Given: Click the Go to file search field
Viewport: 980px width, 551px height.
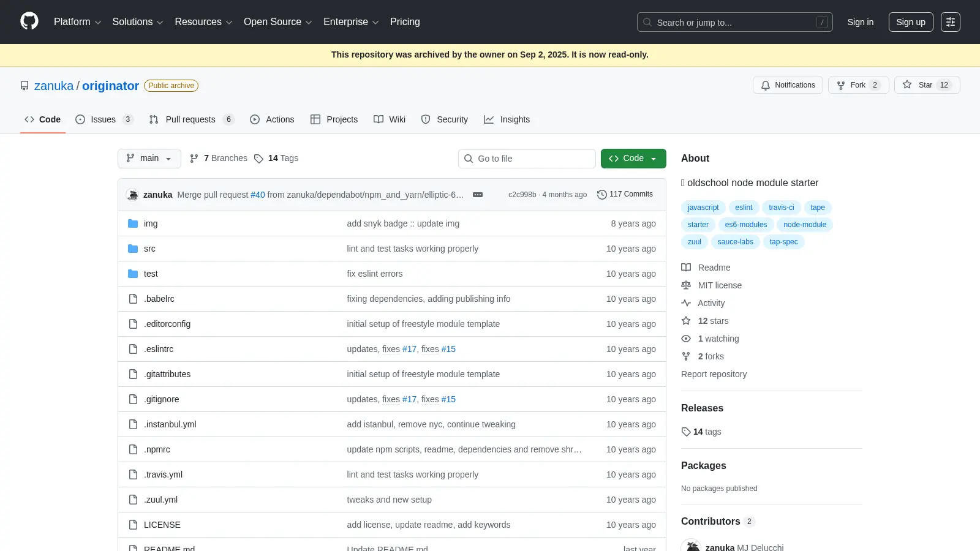Looking at the screenshot, I should coord(527,159).
